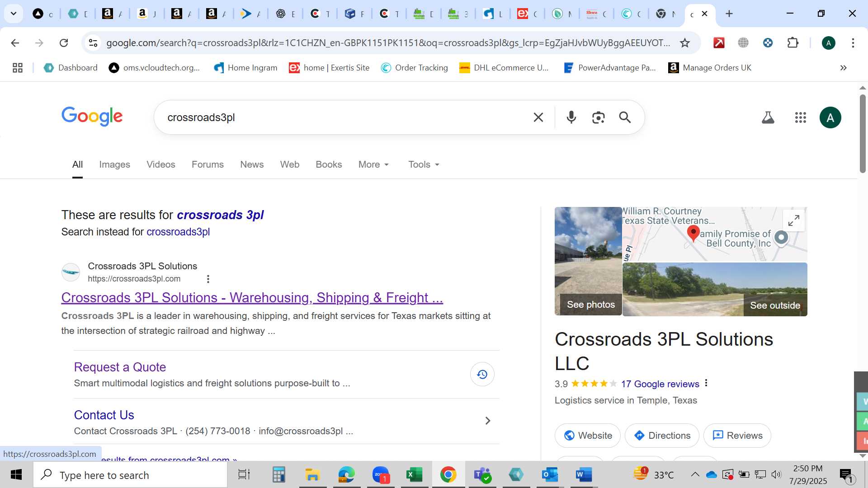Expand the map in knowledge panel

pyautogui.click(x=793, y=221)
